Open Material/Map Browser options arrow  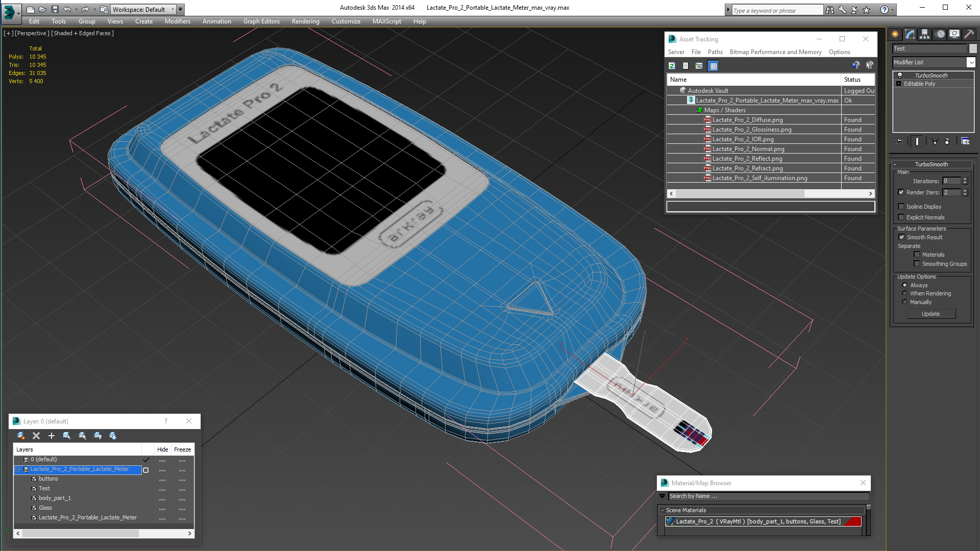(x=663, y=496)
